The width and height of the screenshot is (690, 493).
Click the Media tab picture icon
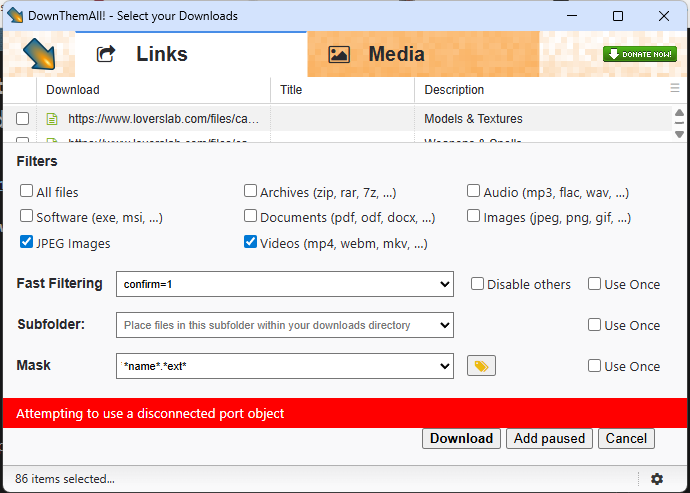(x=339, y=55)
